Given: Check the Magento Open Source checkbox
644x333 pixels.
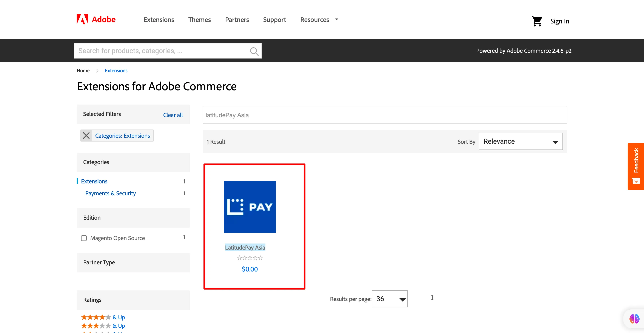Looking at the screenshot, I should point(84,238).
